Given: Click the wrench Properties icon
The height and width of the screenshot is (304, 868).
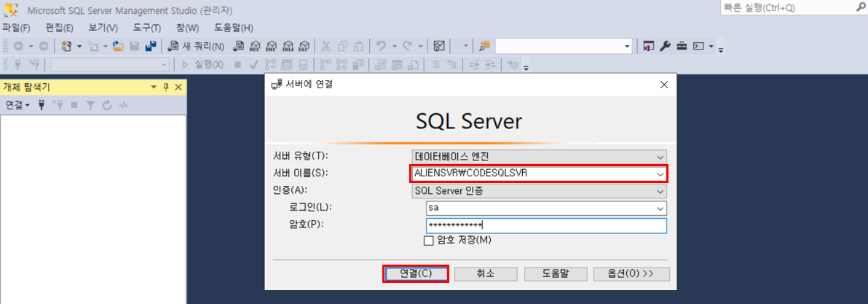Looking at the screenshot, I should coord(666,47).
